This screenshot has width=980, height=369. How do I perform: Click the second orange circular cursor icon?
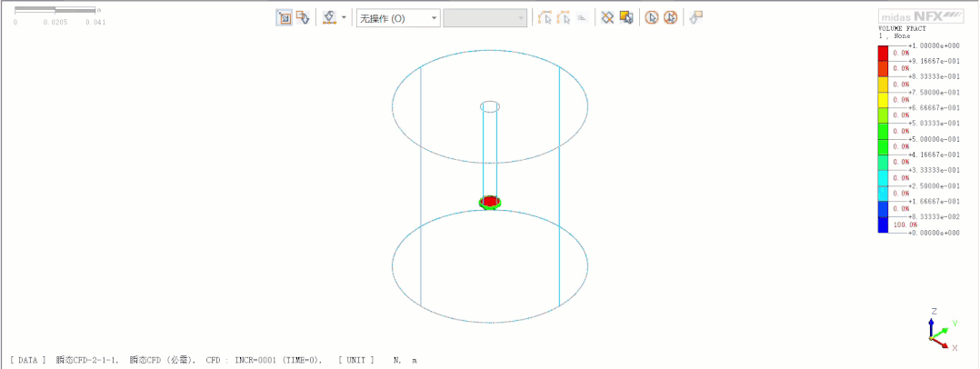click(670, 17)
